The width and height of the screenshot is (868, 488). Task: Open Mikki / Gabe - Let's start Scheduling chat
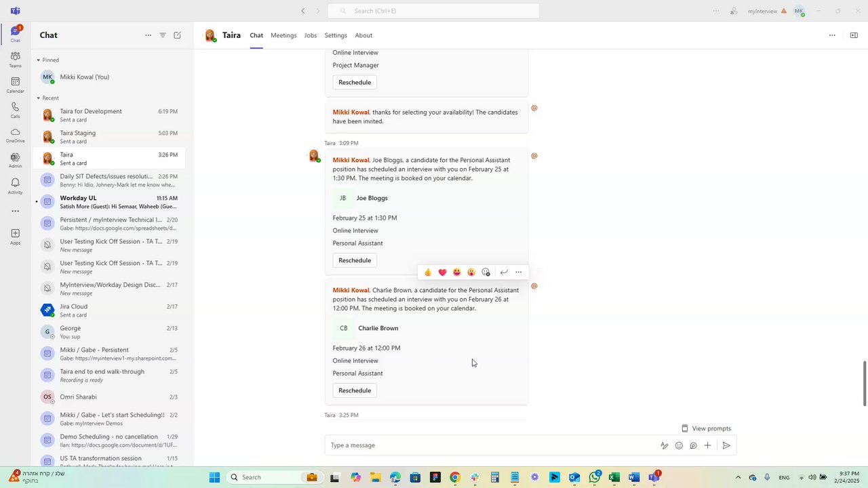pyautogui.click(x=108, y=418)
